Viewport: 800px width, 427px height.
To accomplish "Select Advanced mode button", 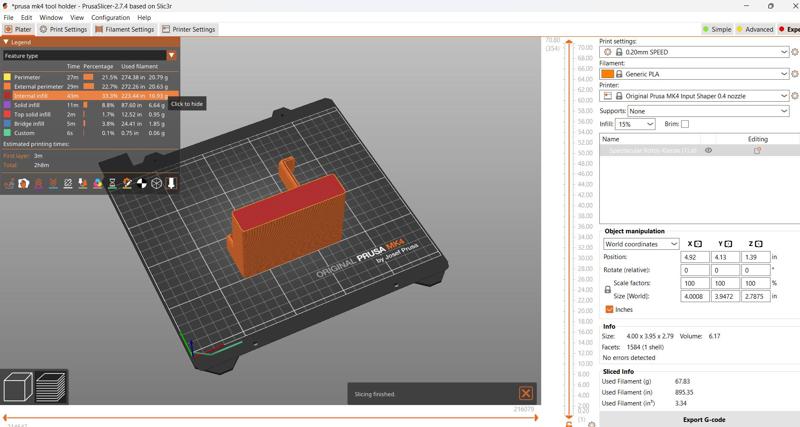I will [x=755, y=30].
